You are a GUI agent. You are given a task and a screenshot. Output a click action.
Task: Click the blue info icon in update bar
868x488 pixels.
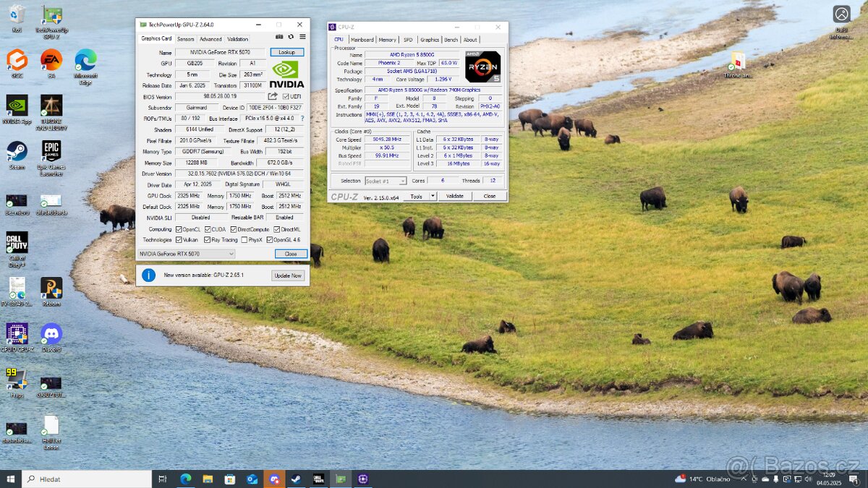coord(148,275)
